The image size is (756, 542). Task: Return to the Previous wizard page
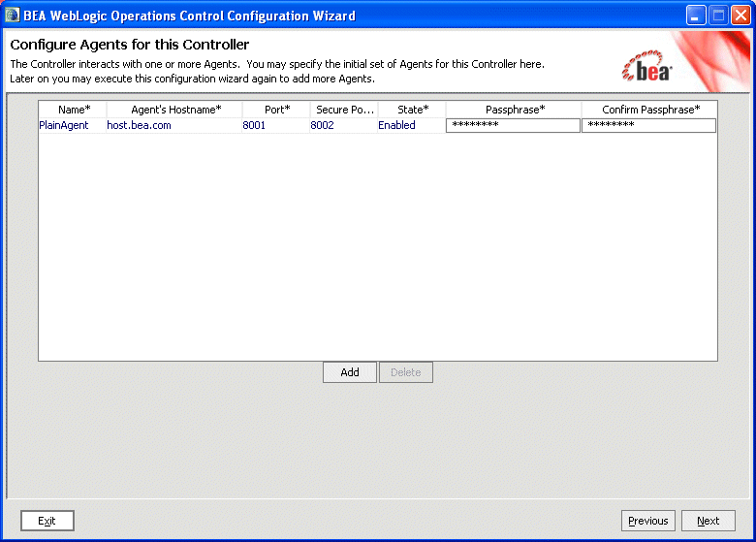coord(648,521)
